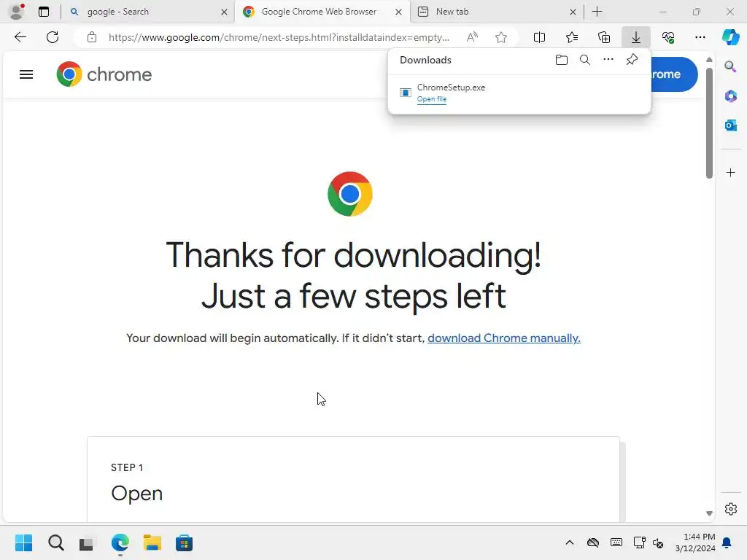Open Microsoft 365 sidebar icon
Screen dimensions: 747x560
coord(730,96)
